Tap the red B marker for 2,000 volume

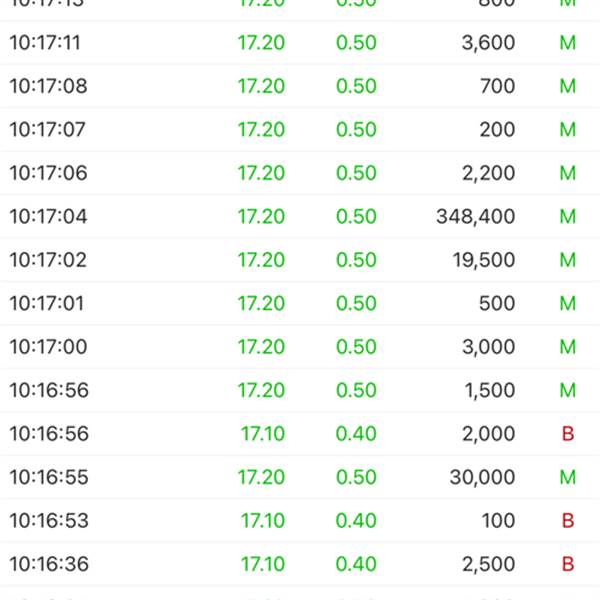tap(568, 434)
